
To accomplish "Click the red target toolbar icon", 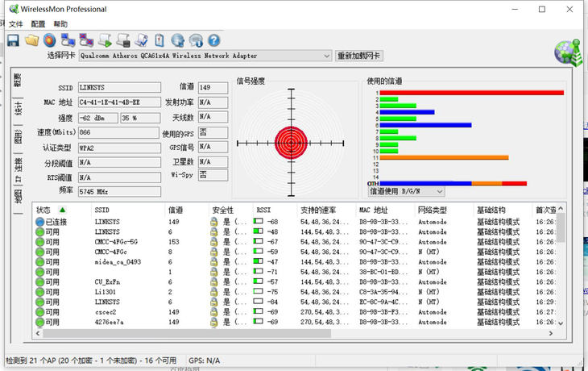I will (x=49, y=40).
